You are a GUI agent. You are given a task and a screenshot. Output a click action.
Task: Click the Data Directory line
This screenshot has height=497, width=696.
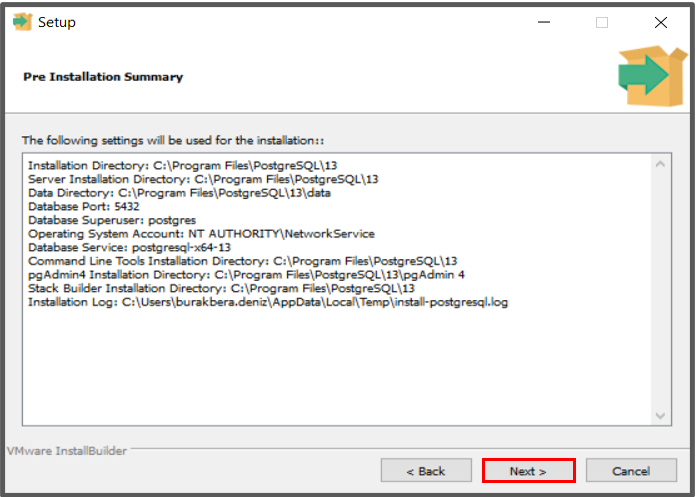179,193
